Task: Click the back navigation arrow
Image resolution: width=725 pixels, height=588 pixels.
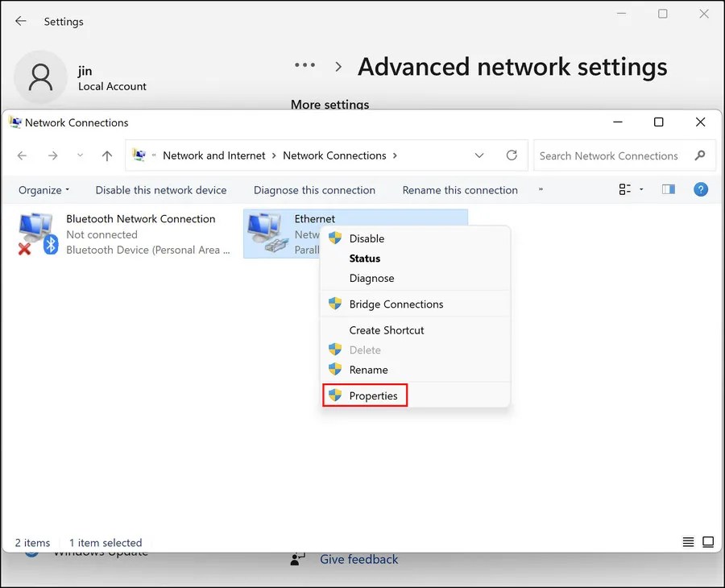Action: click(21, 155)
